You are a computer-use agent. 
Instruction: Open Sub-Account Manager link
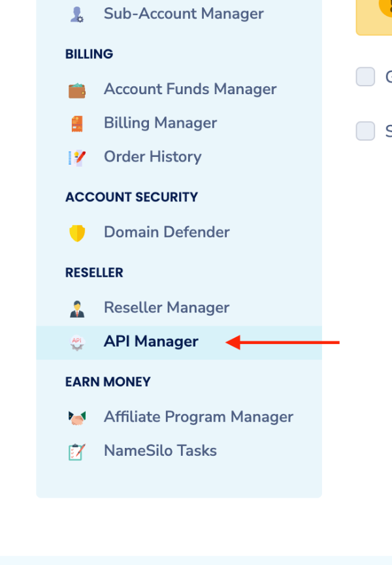tap(184, 14)
